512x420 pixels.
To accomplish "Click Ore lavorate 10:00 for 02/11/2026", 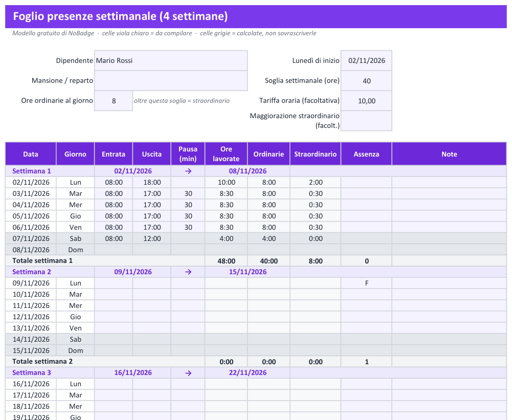I will (x=226, y=182).
